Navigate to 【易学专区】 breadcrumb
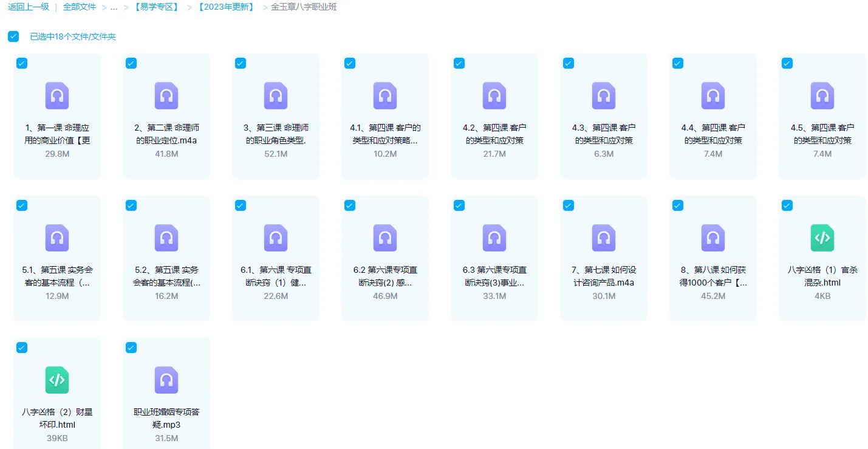Viewport: 868px width, 449px height. 157,7
